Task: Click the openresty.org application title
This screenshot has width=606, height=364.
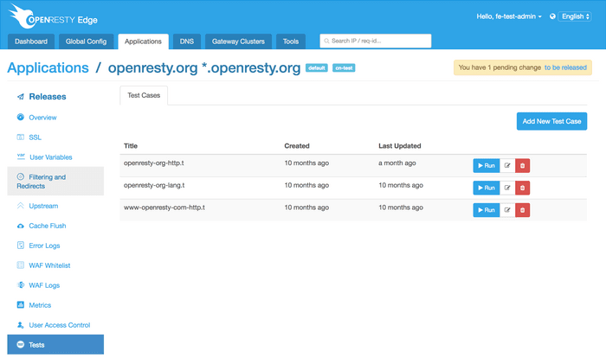Action: (204, 68)
